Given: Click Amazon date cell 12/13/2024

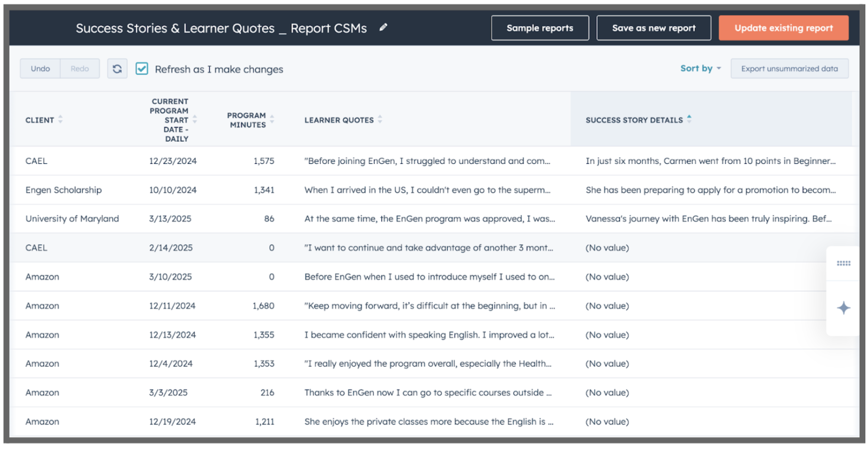Looking at the screenshot, I should pyautogui.click(x=172, y=335).
